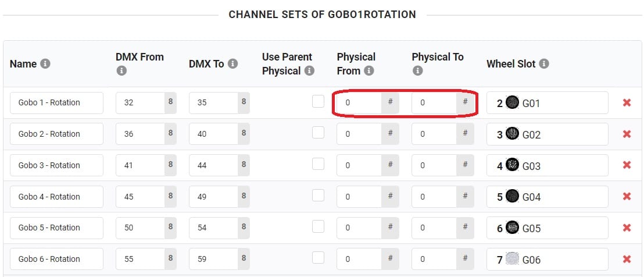Click the Wheel Slot info icon
The height and width of the screenshot is (277, 644).
(x=544, y=64)
